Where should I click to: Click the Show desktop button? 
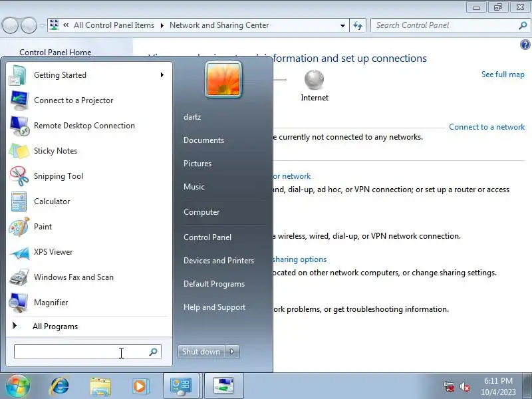pos(527,386)
